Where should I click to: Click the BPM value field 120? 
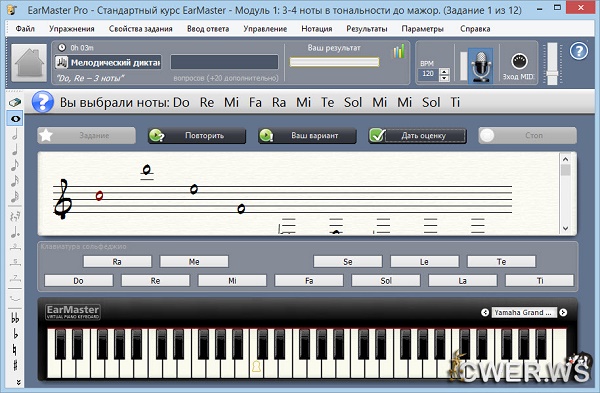pos(429,74)
